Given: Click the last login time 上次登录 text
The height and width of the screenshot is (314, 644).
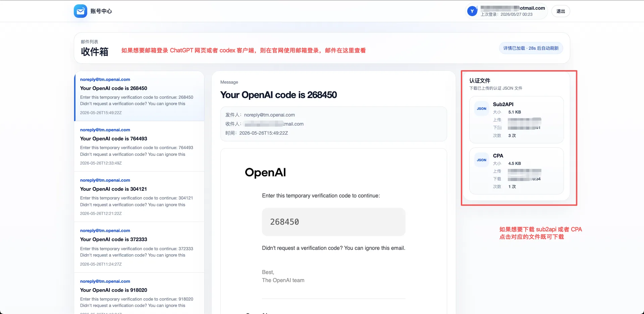Looking at the screenshot, I should click(506, 14).
